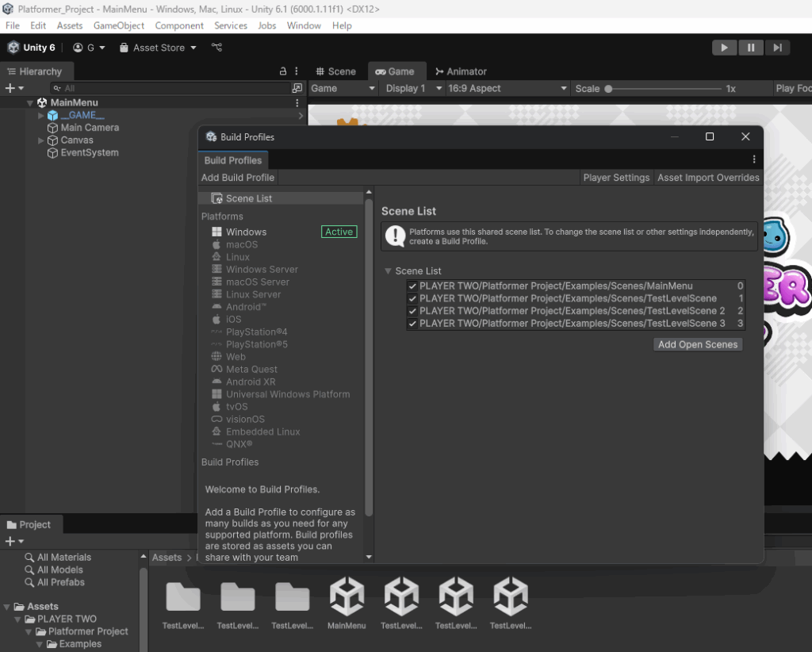Collapse the MainMenu scene in Hierarchy

30,103
